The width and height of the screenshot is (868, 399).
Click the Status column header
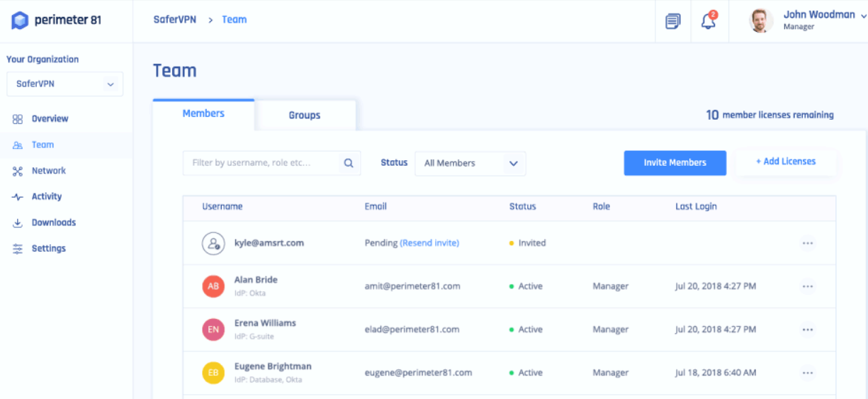523,207
